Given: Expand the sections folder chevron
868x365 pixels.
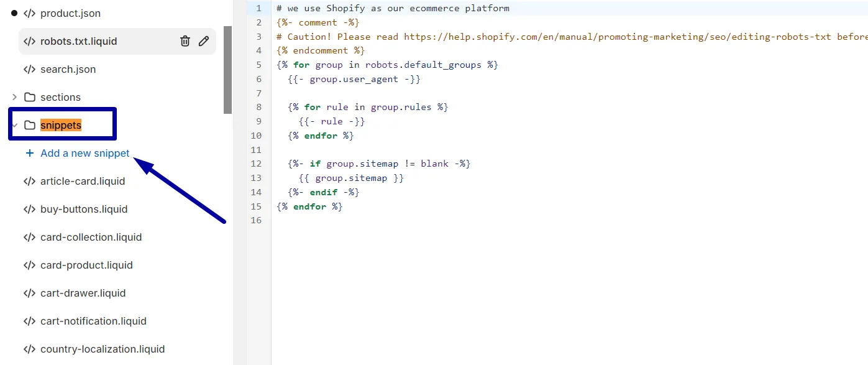Looking at the screenshot, I should (14, 97).
